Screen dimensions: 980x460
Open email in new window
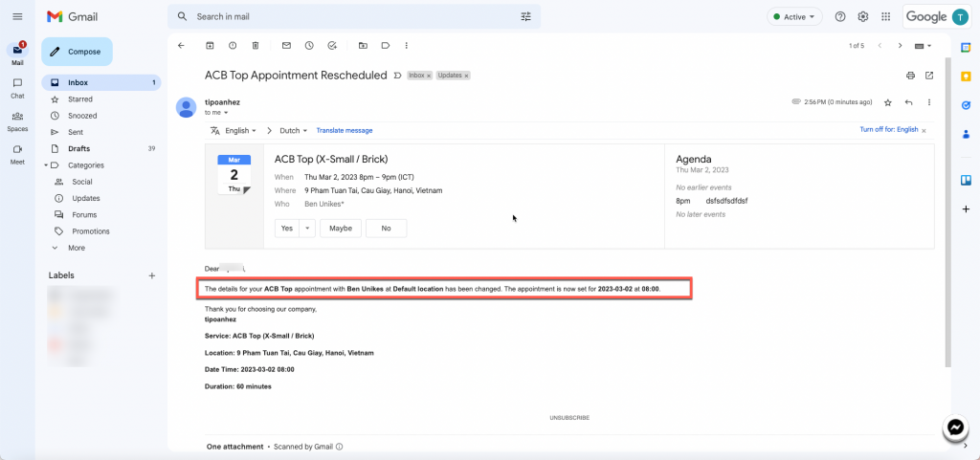929,76
